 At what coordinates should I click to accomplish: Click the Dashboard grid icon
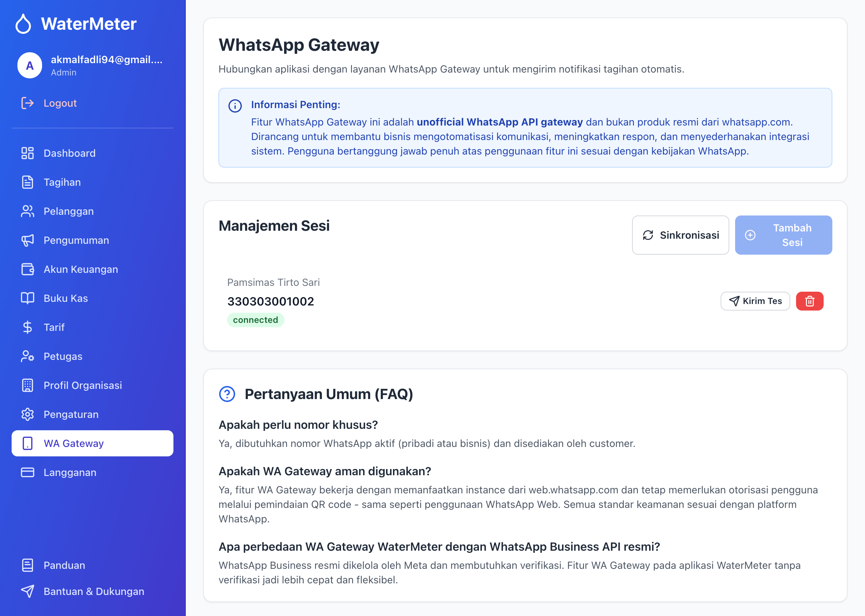pos(27,153)
